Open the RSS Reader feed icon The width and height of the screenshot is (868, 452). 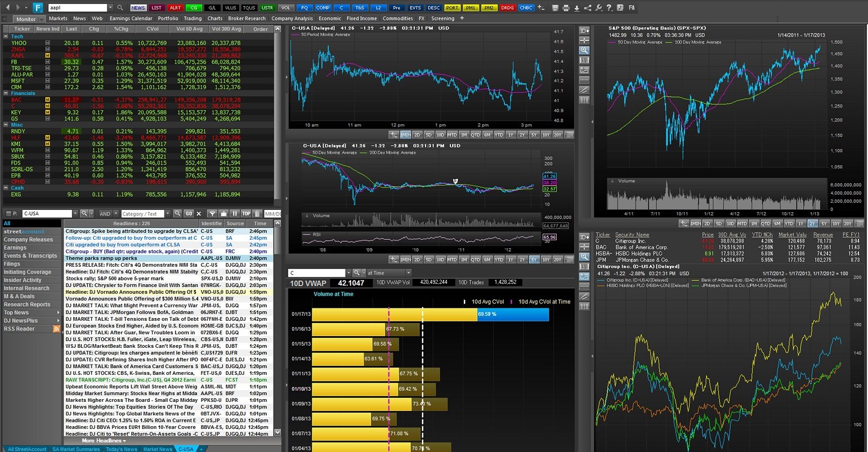(56, 329)
